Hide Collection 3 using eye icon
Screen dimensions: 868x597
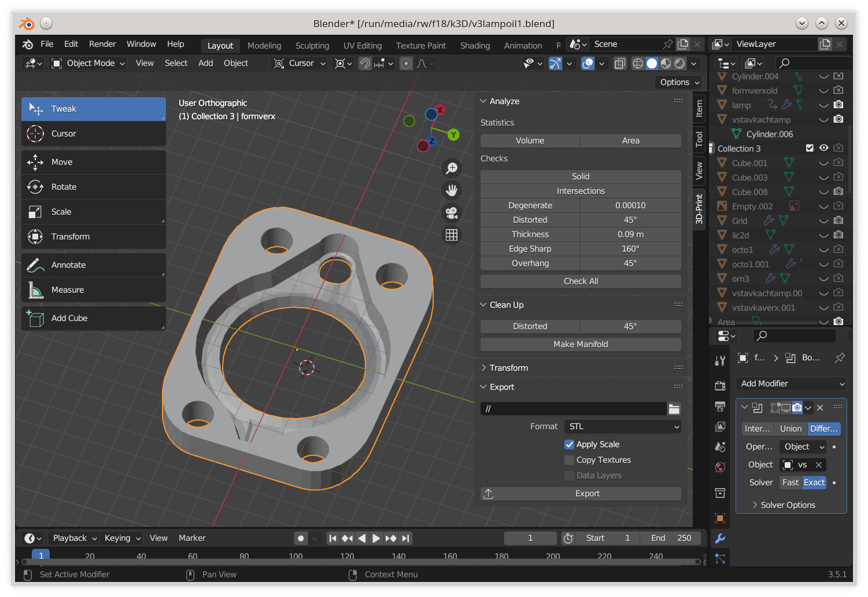pos(824,148)
